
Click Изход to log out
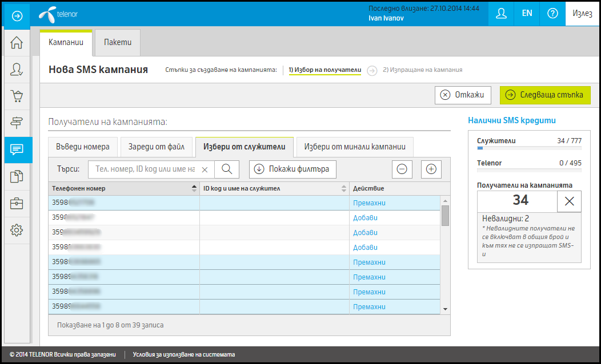[x=582, y=13]
